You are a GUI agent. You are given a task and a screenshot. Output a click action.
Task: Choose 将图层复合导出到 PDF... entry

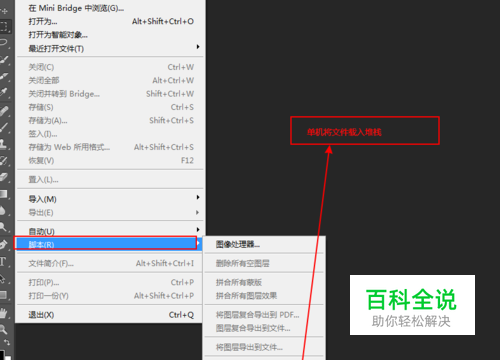click(264, 315)
